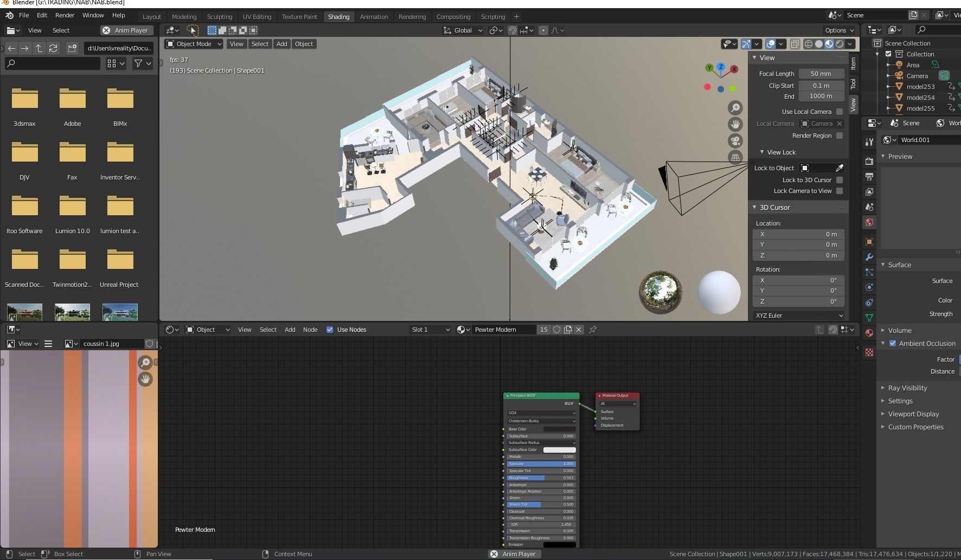The image size is (961, 560).
Task: Enable the Render Region checkbox
Action: coord(840,136)
